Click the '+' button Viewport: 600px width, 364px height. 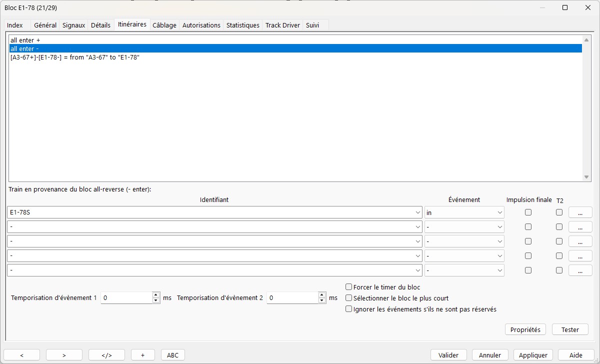click(x=143, y=355)
